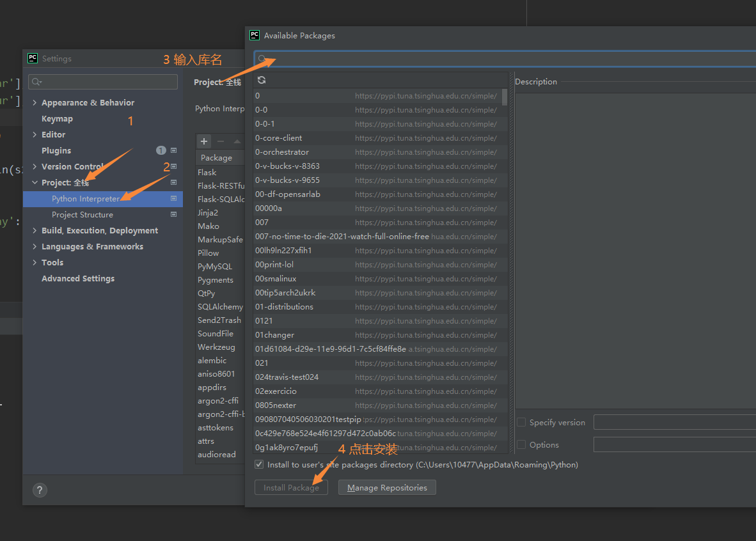Select installed package Pillow in Settings
756x541 pixels.
point(220,253)
